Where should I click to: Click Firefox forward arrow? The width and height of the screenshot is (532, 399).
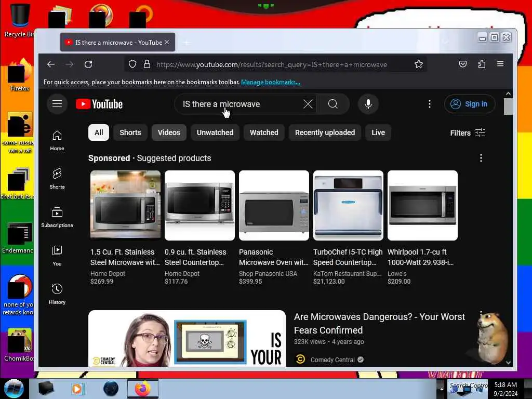pos(70,64)
